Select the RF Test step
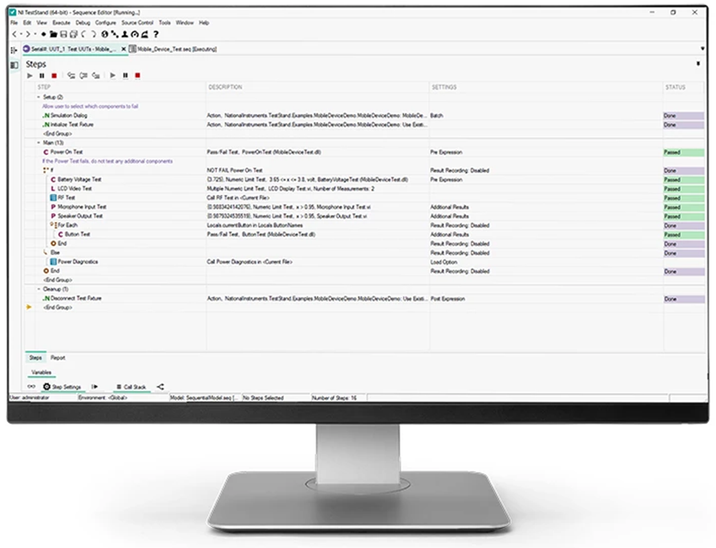 [x=66, y=198]
